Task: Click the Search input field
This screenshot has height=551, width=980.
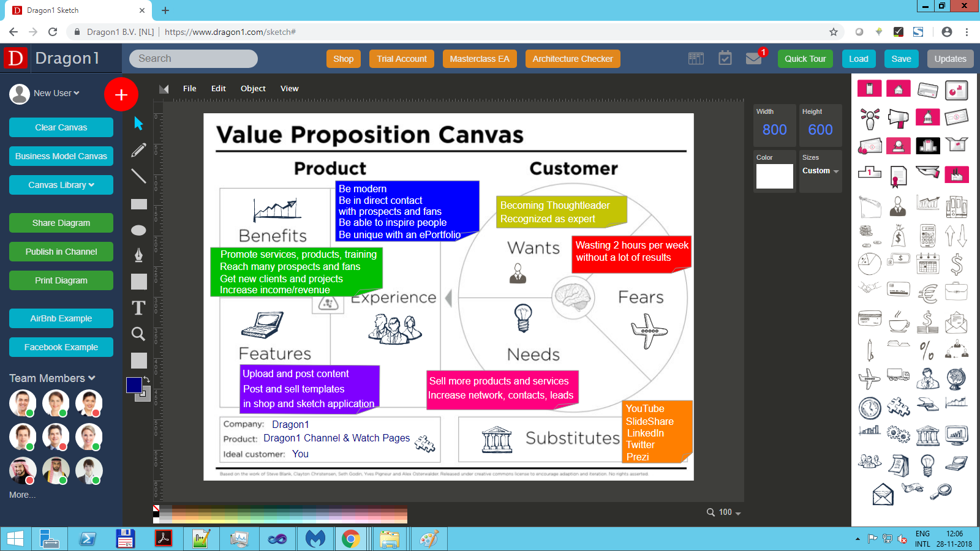Action: [194, 59]
